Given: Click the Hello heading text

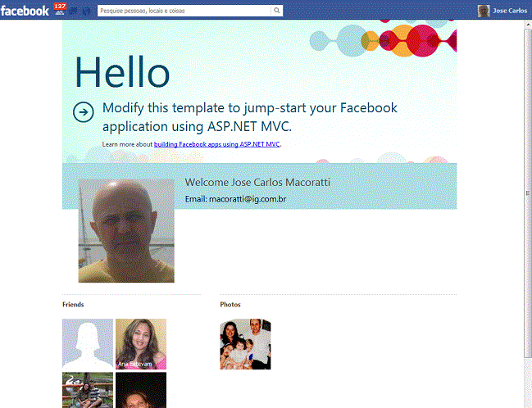Looking at the screenshot, I should [122, 72].
